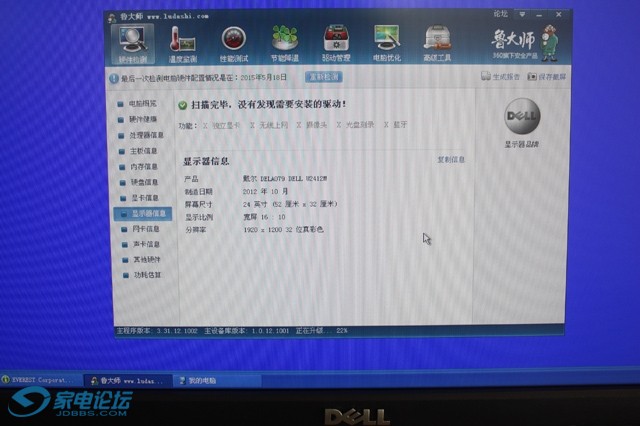Click the Dell 显示器品牌 logo
640x426 pixels.
[522, 116]
